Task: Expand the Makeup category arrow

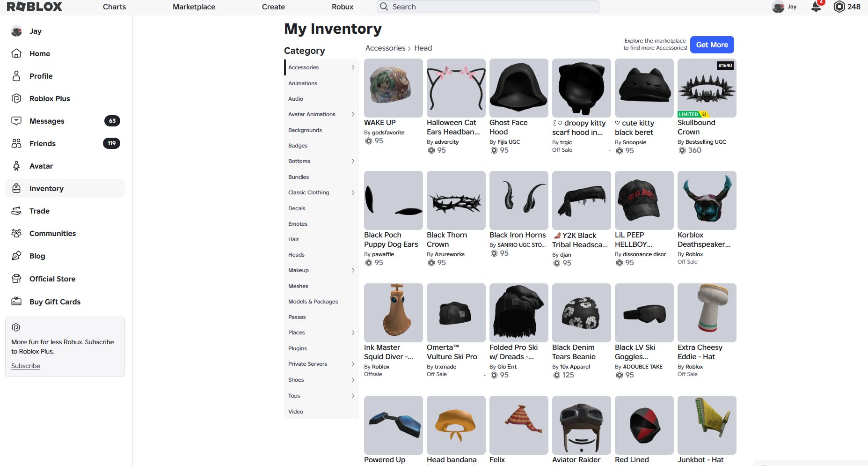Action: click(353, 270)
